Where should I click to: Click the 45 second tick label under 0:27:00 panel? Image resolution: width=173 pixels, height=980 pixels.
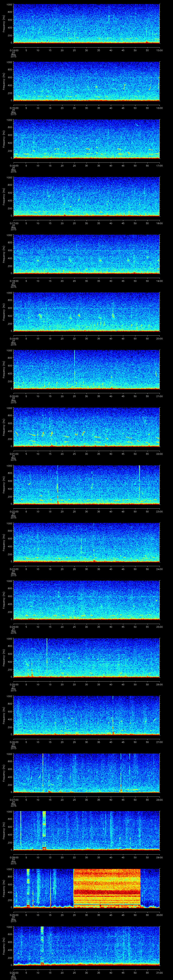[x=123, y=800]
